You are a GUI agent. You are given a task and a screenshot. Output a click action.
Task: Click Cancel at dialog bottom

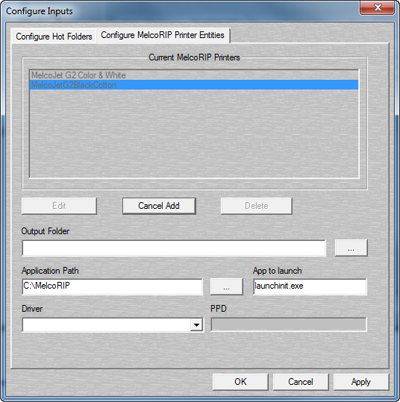tap(301, 382)
